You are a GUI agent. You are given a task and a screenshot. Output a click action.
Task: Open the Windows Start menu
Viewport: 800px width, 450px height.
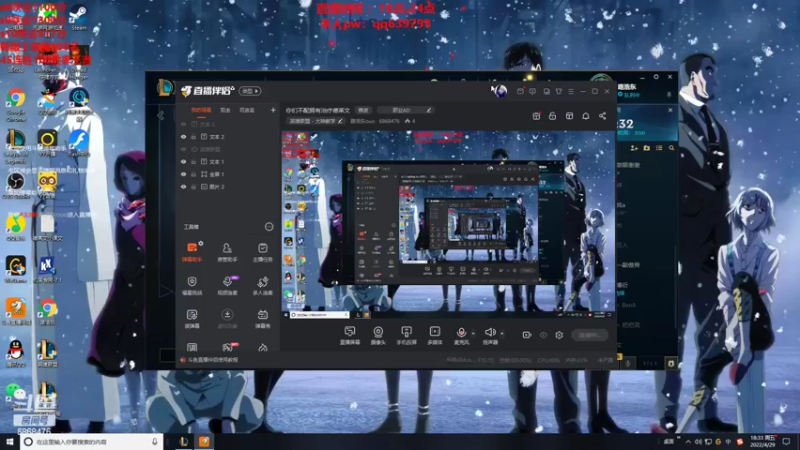[x=10, y=442]
